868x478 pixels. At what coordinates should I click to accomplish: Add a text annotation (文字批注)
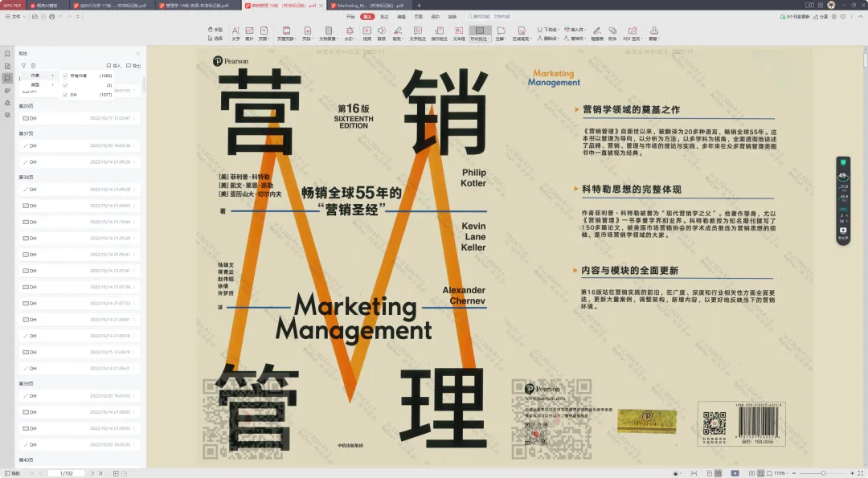pyautogui.click(x=417, y=34)
